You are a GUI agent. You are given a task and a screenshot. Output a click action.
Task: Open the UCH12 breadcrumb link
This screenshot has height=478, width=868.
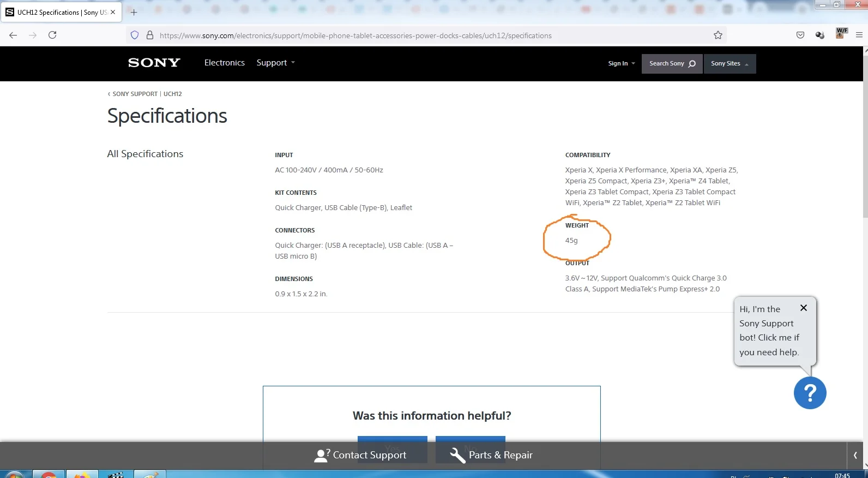pos(173,94)
